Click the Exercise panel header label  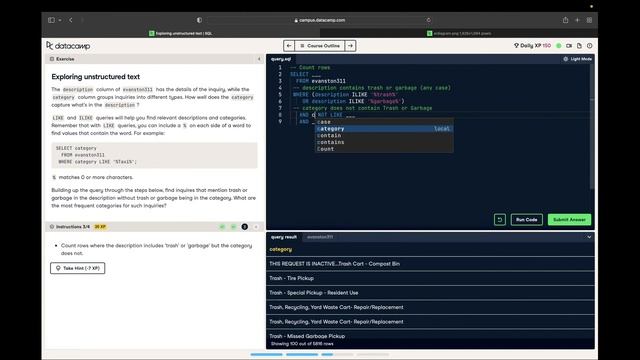(65, 59)
